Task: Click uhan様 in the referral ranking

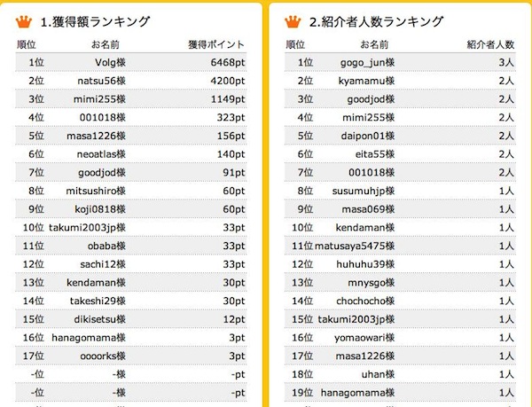Action: (378, 372)
